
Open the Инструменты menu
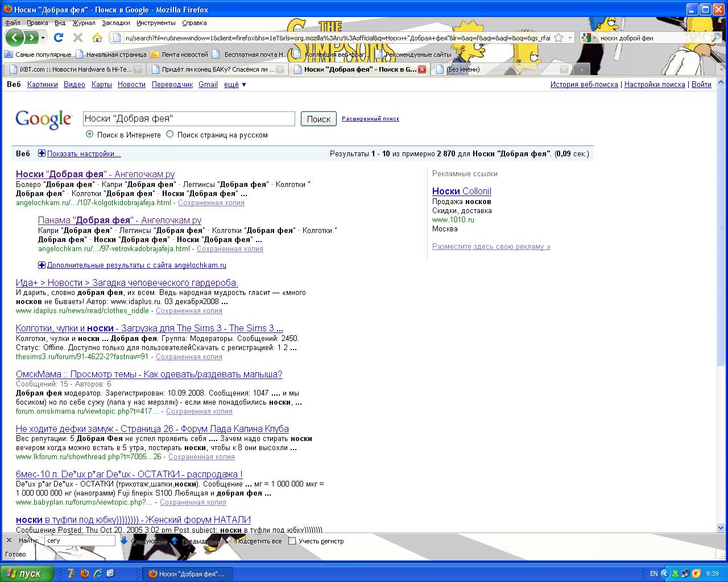(156, 23)
